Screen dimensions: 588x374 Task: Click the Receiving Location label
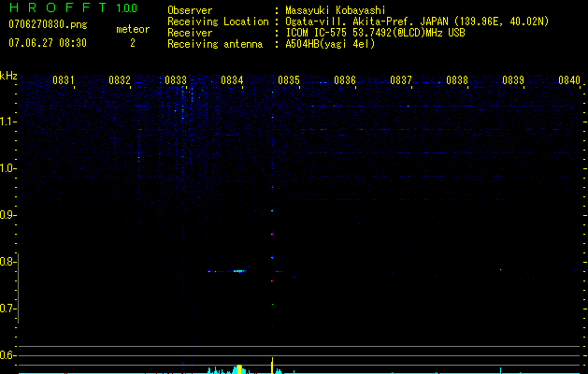(x=218, y=22)
